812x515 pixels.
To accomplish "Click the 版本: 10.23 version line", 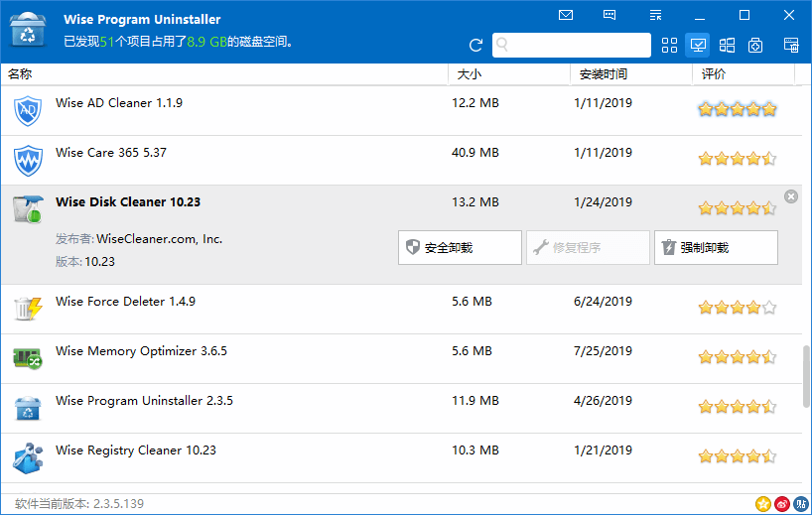I will click(85, 262).
